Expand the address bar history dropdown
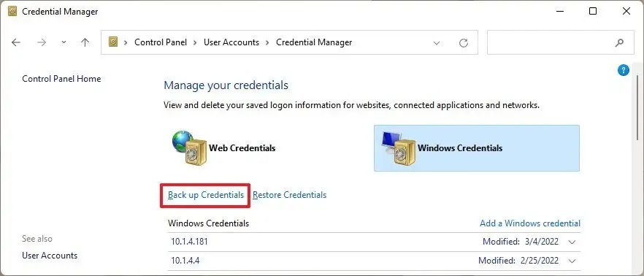644x276 pixels. [437, 42]
